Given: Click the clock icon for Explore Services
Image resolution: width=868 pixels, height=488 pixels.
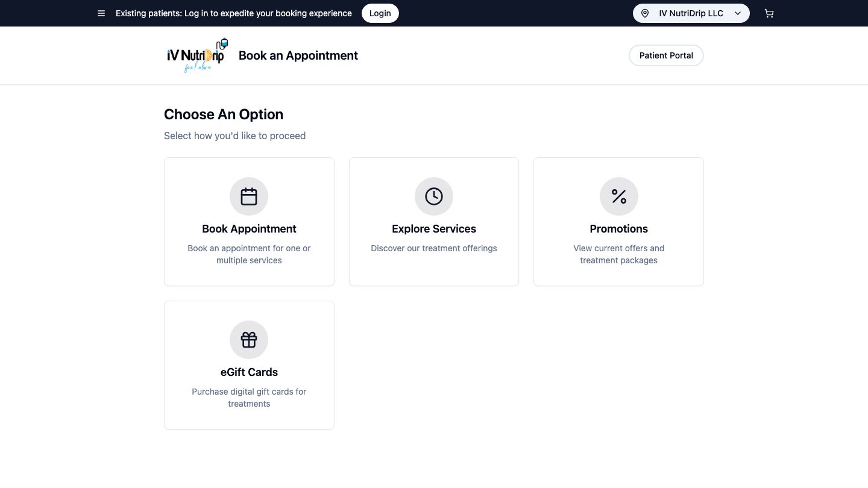Looking at the screenshot, I should tap(434, 196).
